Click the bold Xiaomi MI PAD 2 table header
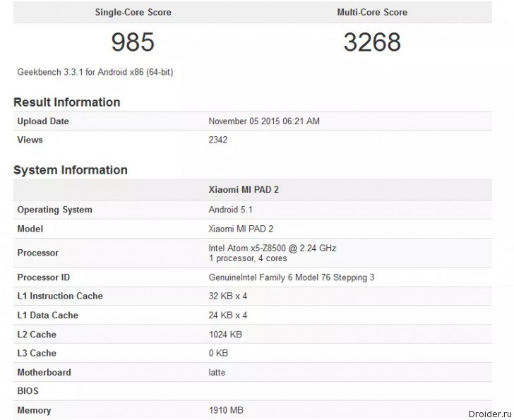 tap(244, 190)
